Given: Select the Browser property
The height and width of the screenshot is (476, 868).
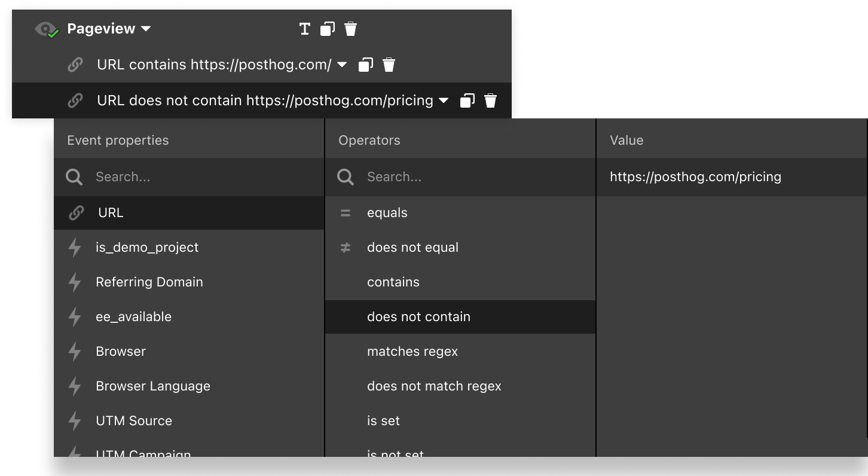Looking at the screenshot, I should pyautogui.click(x=189, y=352).
